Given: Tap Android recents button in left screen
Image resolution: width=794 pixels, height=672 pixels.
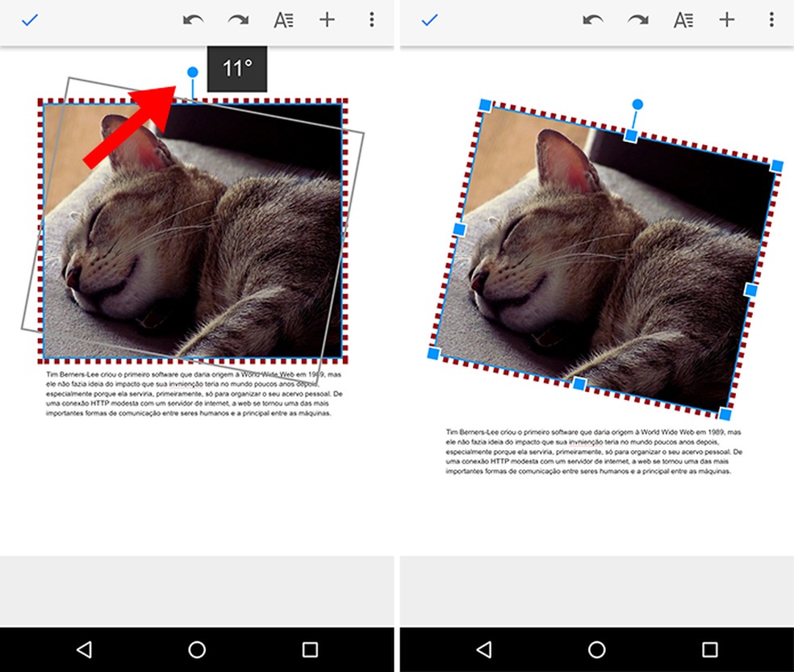Looking at the screenshot, I should click(x=310, y=649).
